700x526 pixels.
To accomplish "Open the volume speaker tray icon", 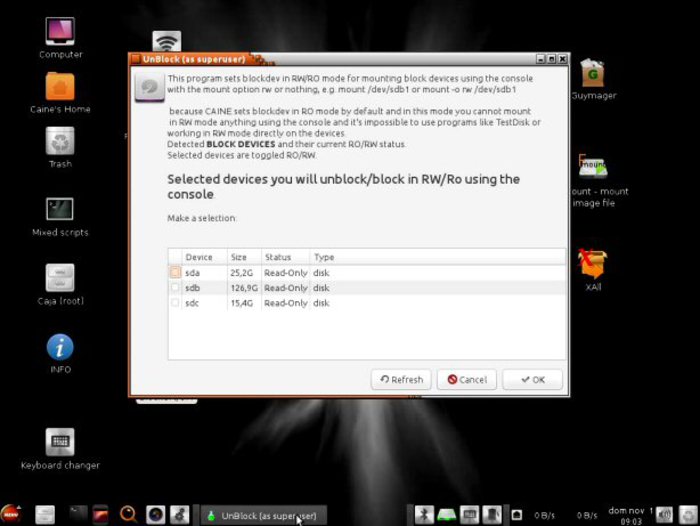I will (664, 515).
